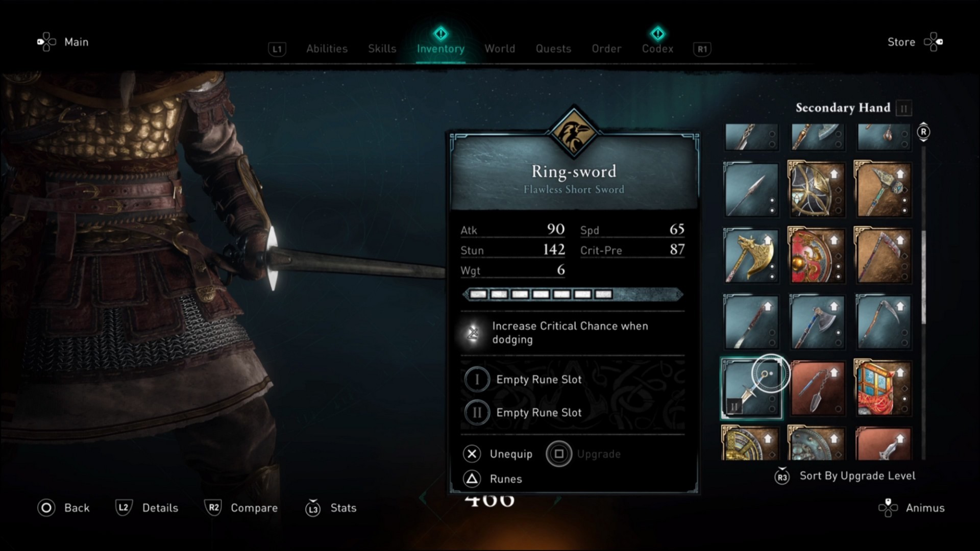Select the colorful stained-glass shield item
Viewport: 980px width, 551px height.
point(883,388)
